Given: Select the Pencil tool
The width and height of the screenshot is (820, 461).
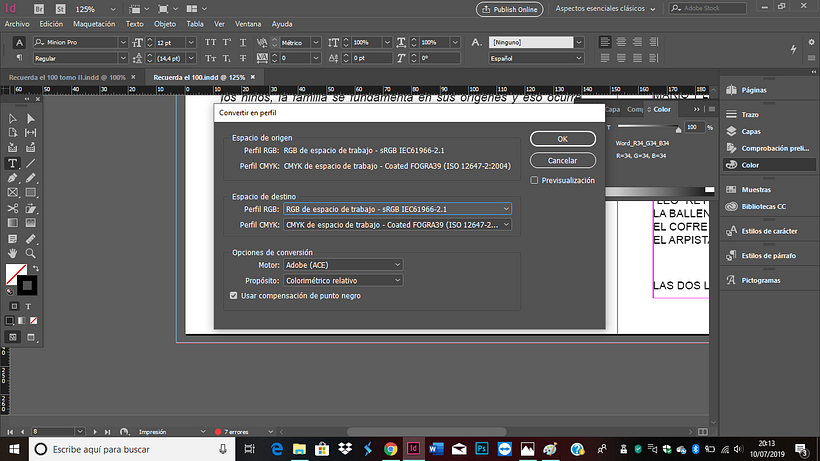Looking at the screenshot, I should (30, 178).
